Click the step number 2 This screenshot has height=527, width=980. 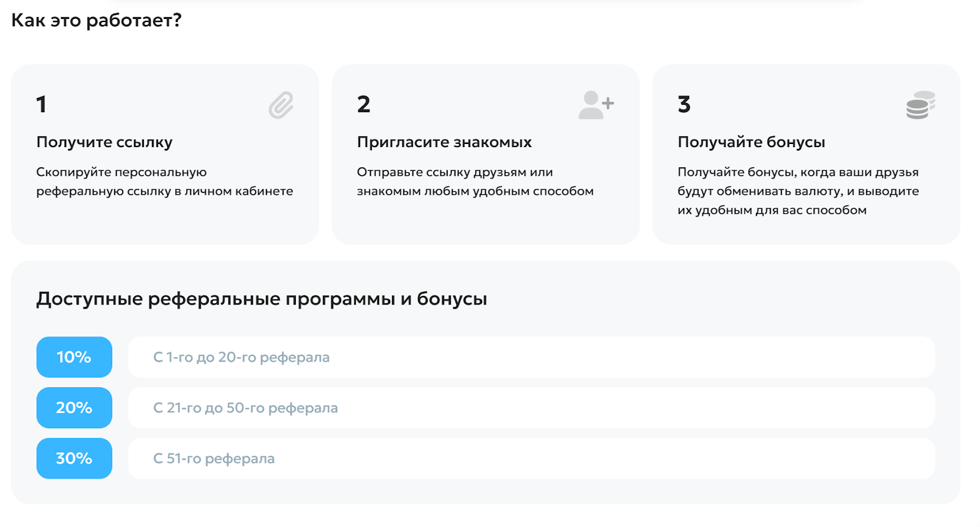coord(364,105)
